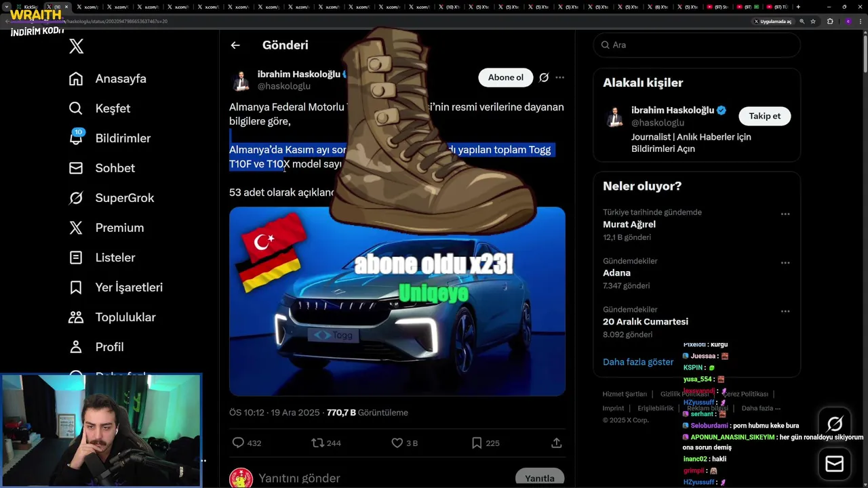The height and width of the screenshot is (488, 868).
Task: Click the @haskologlu handle in post header
Action: tap(283, 86)
